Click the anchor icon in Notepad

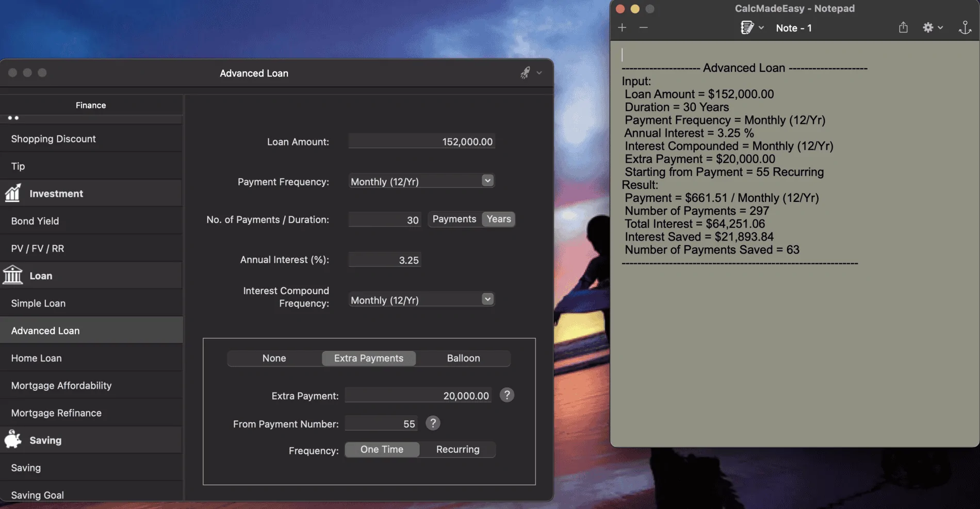[965, 28]
